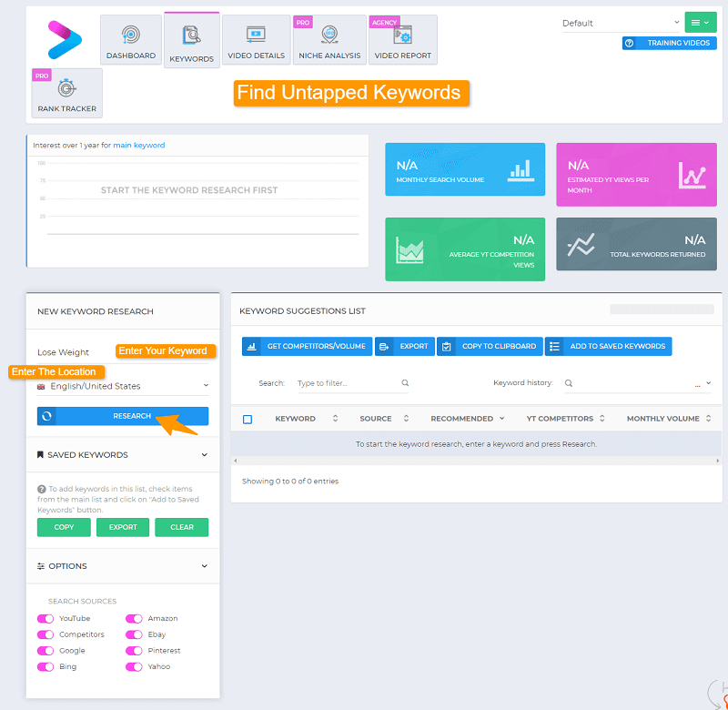728x710 pixels.
Task: Open the Default project dropdown
Action: (x=621, y=23)
